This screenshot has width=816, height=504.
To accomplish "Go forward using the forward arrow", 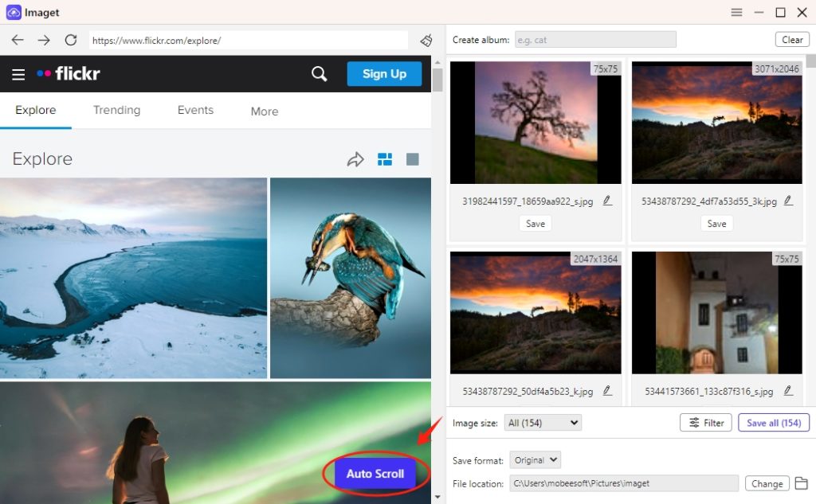I will (x=44, y=40).
